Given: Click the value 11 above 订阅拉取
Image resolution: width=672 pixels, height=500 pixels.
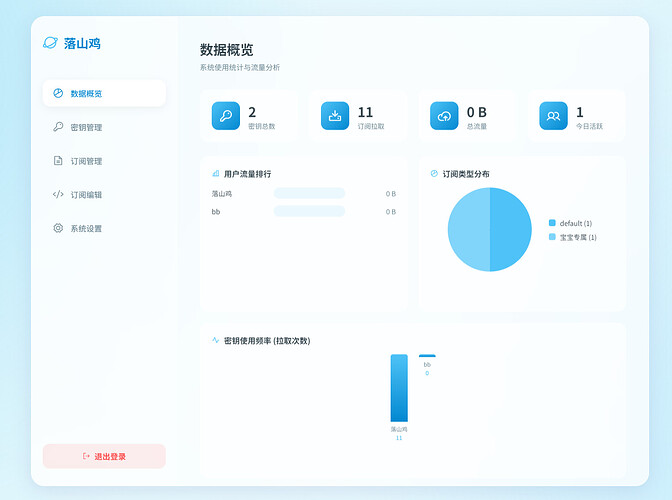Looking at the screenshot, I should pyautogui.click(x=365, y=112).
